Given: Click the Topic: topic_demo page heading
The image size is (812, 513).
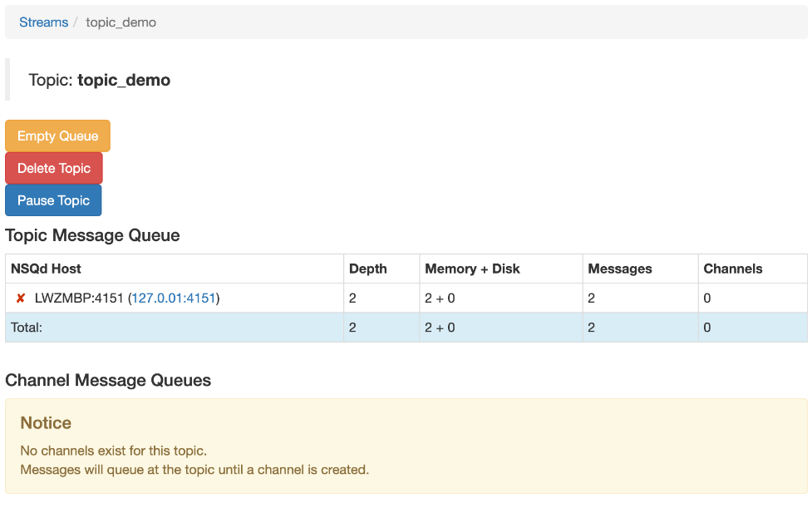Looking at the screenshot, I should (100, 81).
